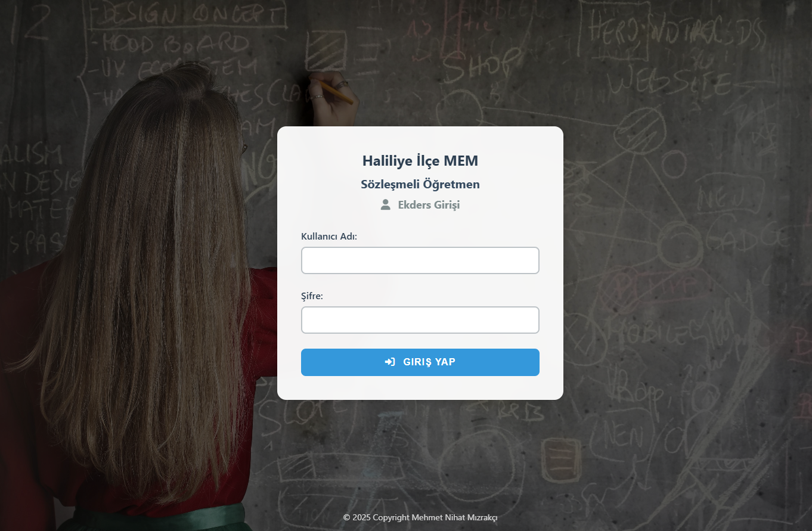Click the copyright symbol in the footer
The width and height of the screenshot is (812, 531).
point(346,517)
